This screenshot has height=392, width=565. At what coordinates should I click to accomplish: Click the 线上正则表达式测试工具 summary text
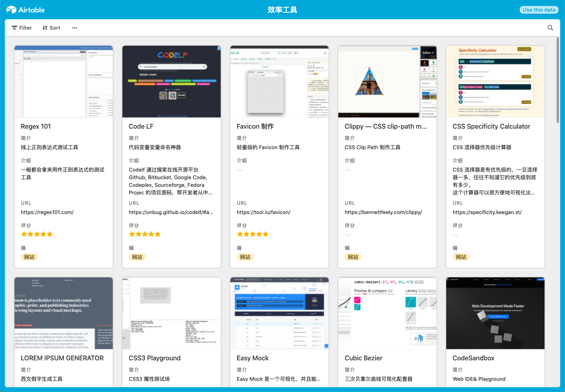(x=49, y=147)
